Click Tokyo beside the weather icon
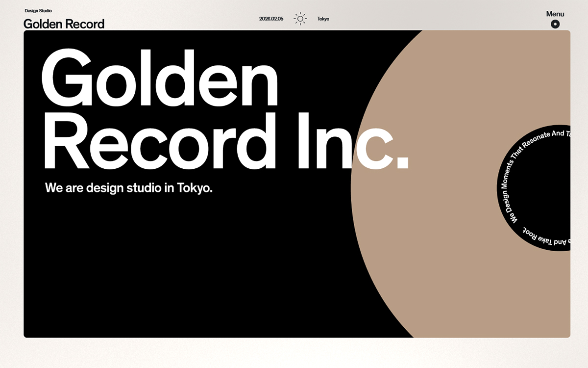The height and width of the screenshot is (368, 588). click(x=323, y=19)
